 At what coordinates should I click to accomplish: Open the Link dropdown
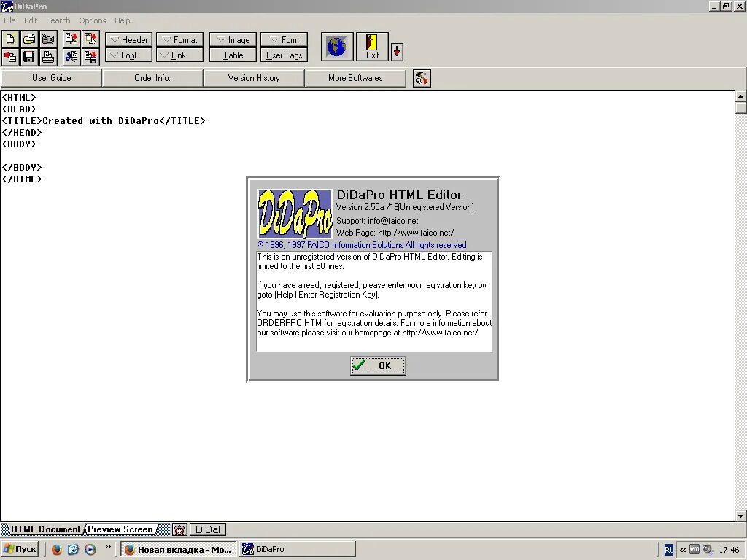point(180,55)
